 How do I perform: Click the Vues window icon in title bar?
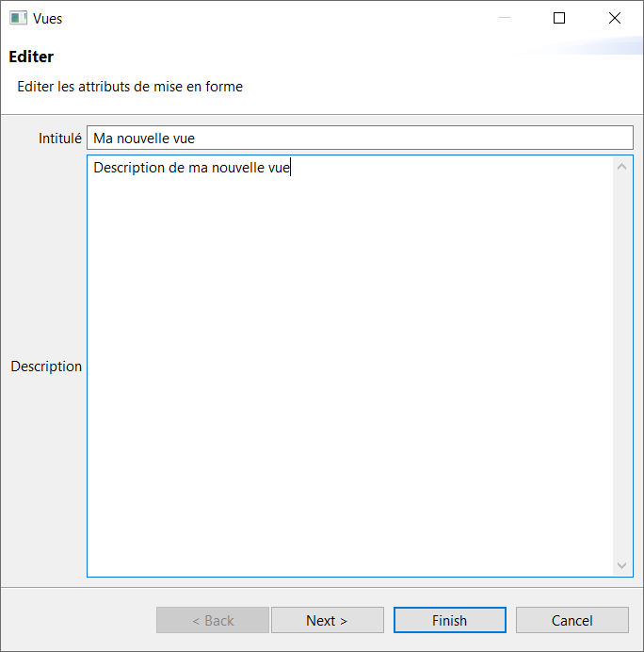click(x=18, y=18)
